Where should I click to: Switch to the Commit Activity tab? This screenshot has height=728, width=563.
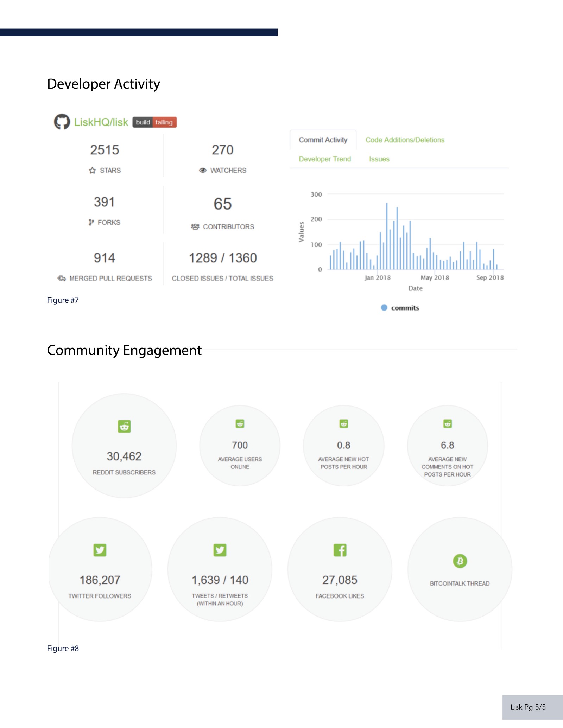point(323,140)
